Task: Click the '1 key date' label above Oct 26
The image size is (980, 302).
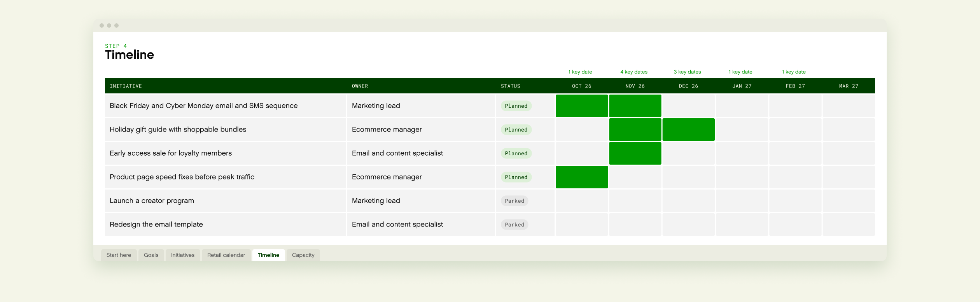Action: click(580, 72)
